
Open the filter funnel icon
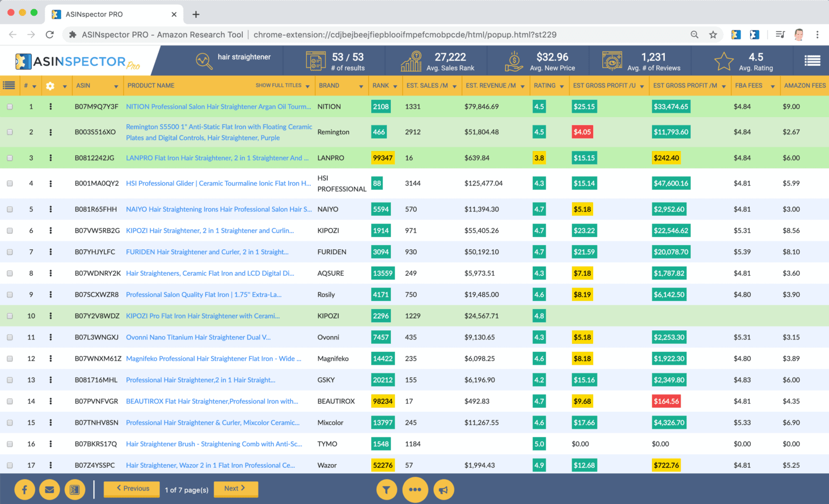coord(386,489)
